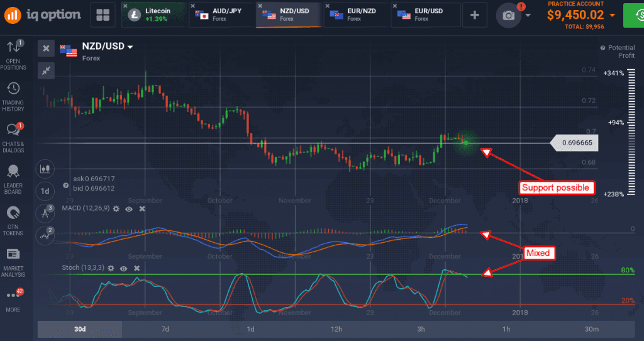Open the Open Positions panel
This screenshot has height=341, width=644.
coord(13,55)
